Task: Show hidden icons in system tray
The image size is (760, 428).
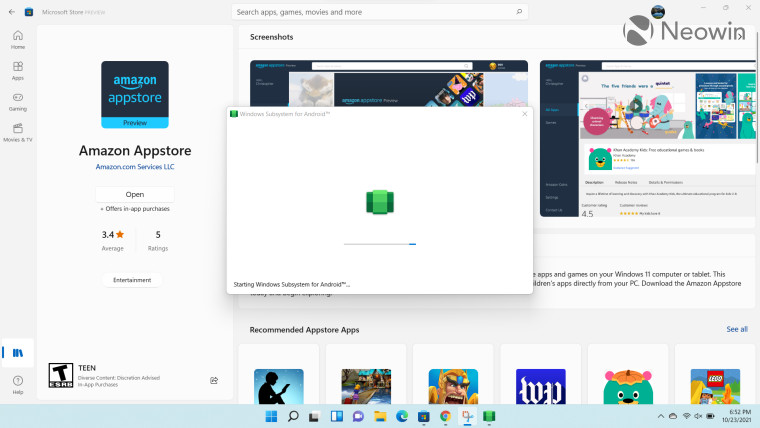Action: pyautogui.click(x=661, y=416)
